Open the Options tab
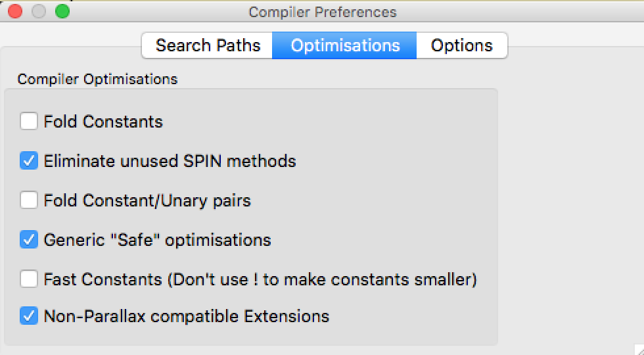Image resolution: width=644 pixels, height=355 pixels. pos(461,45)
